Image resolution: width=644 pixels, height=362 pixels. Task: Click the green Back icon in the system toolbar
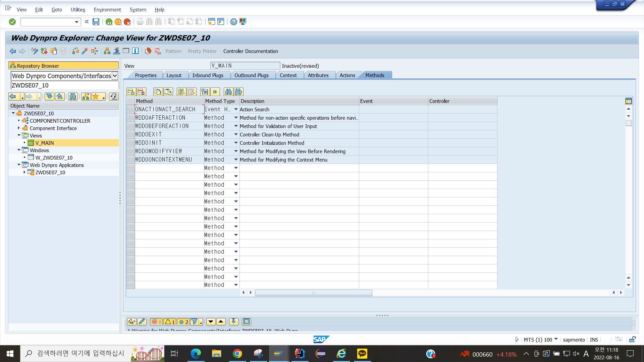109,22
